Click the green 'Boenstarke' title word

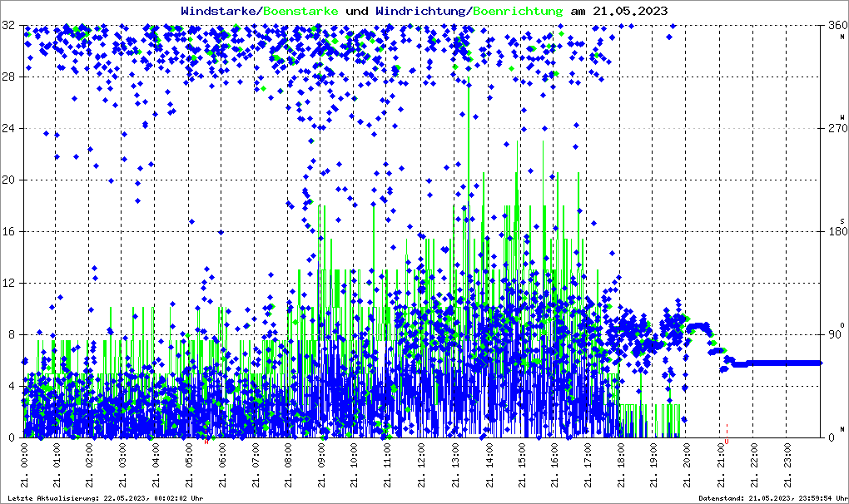301,11
